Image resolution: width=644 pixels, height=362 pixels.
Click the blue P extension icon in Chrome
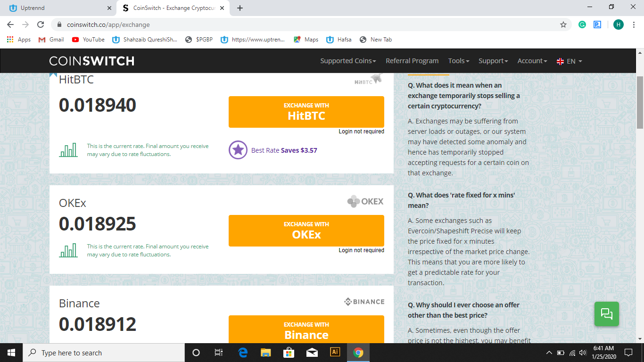597,25
